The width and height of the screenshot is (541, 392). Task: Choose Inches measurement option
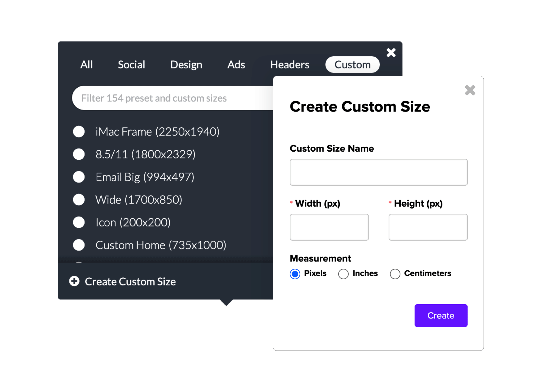343,274
